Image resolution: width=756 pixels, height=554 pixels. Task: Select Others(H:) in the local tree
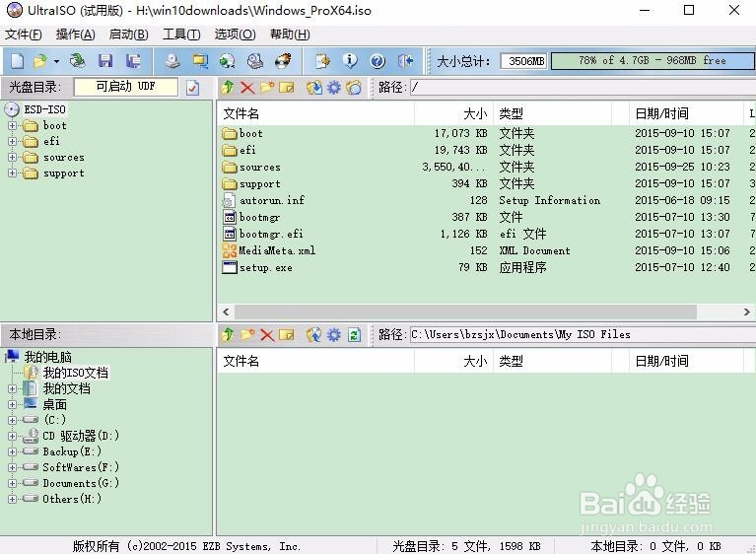pyautogui.click(x=72, y=499)
